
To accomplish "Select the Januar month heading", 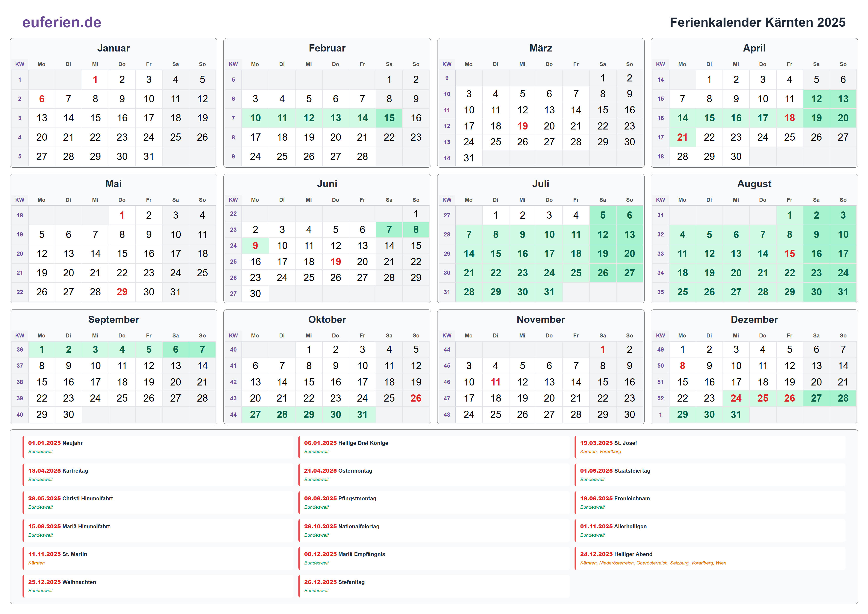I will 113,48.
